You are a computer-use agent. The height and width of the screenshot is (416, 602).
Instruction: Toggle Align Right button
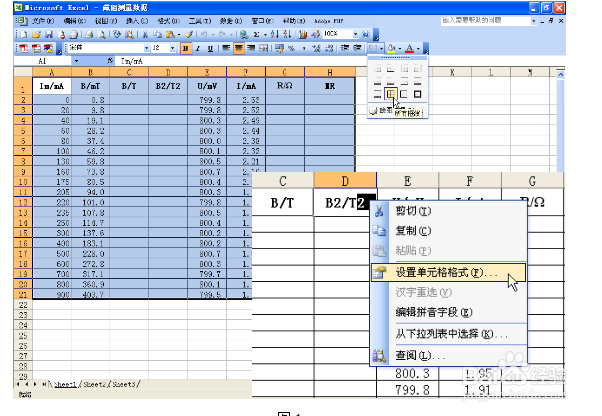pyautogui.click(x=251, y=48)
